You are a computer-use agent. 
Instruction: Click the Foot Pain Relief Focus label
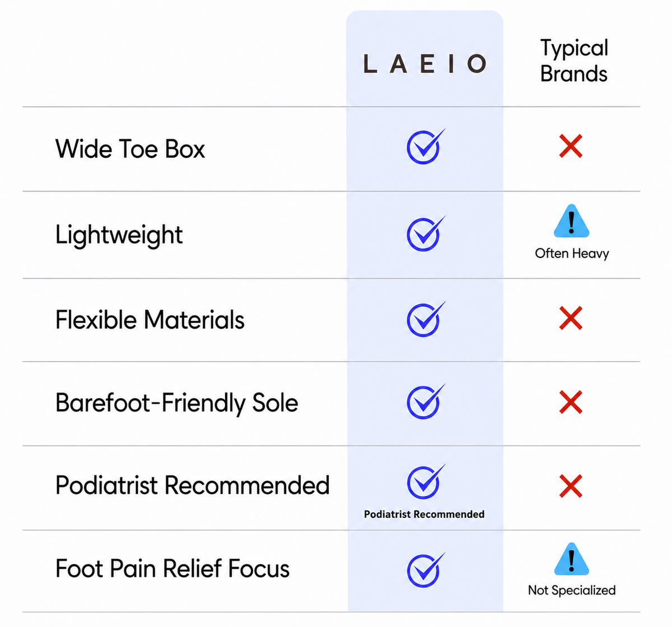coord(172,569)
